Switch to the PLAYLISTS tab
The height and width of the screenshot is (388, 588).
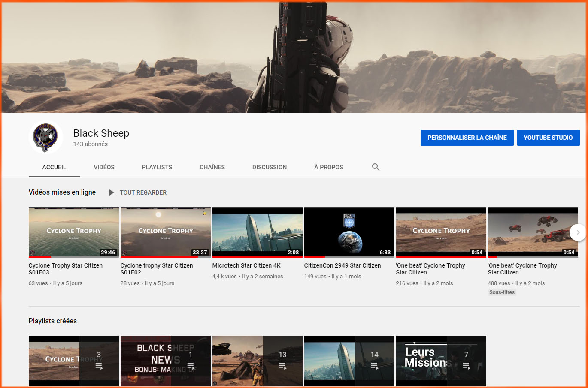coord(157,167)
